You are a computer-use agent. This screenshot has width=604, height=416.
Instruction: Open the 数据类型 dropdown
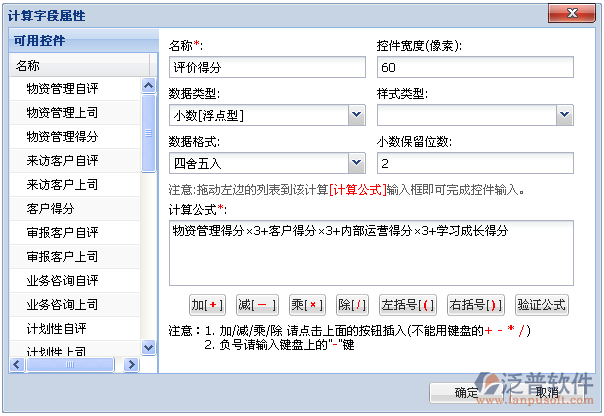[357, 115]
